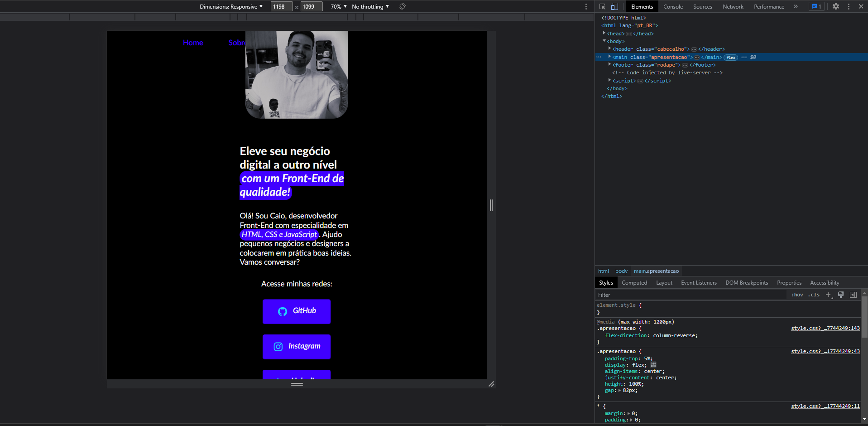Expand the head element node
Viewport: 868px width, 426px height.
[x=604, y=33]
